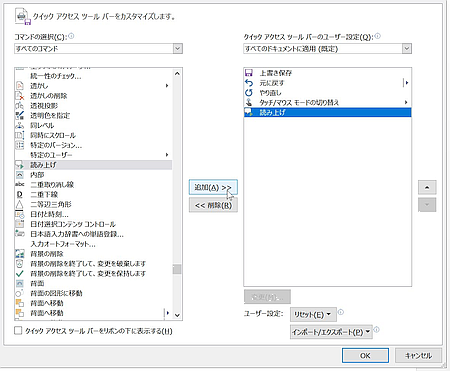
Task: Click info icon beside the リセット(E) button
Action: click(341, 312)
